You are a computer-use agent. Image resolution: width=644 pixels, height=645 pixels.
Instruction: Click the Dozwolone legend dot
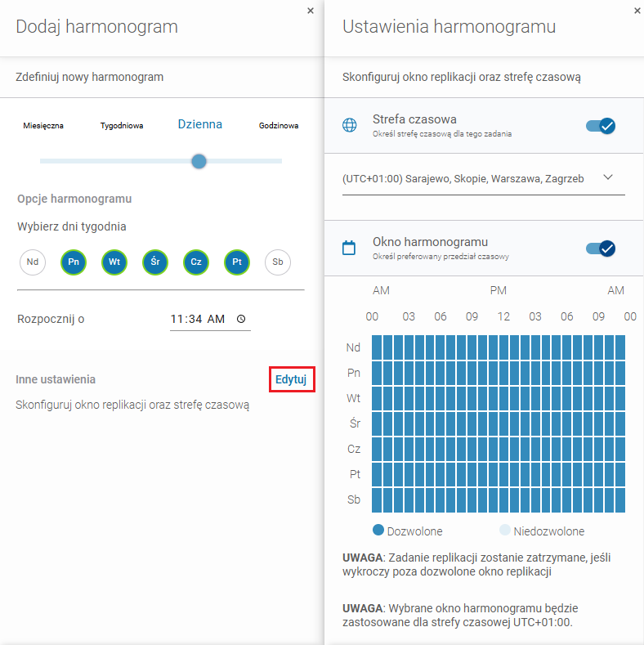[378, 530]
